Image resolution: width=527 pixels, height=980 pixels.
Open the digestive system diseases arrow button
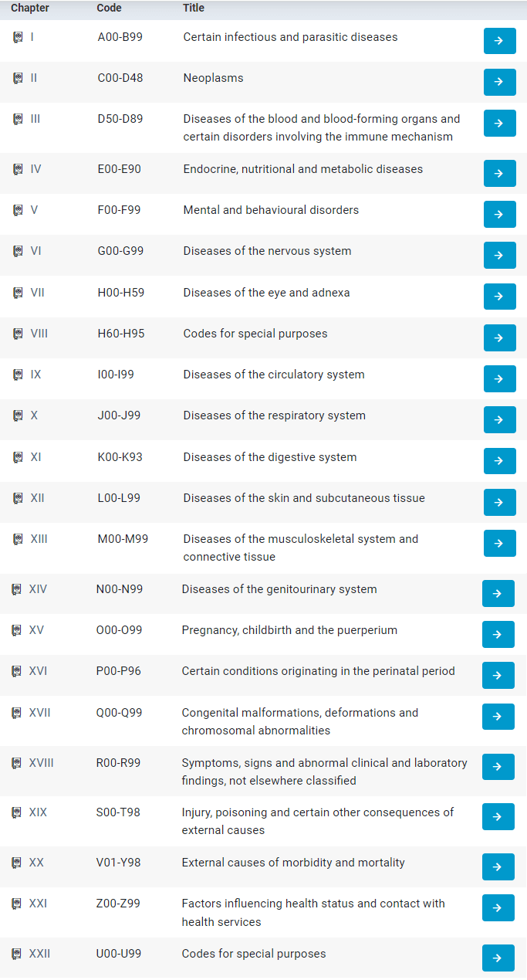coord(499,461)
